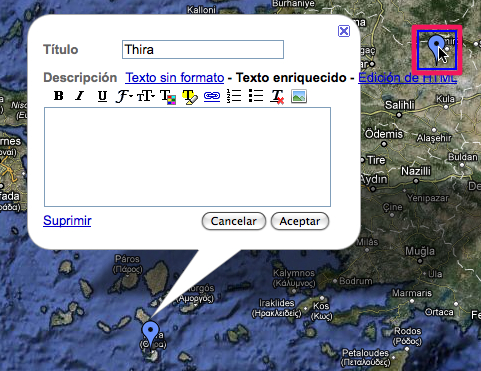Toggle bold formatting in description toolbar
This screenshot has width=481, height=371.
[59, 96]
